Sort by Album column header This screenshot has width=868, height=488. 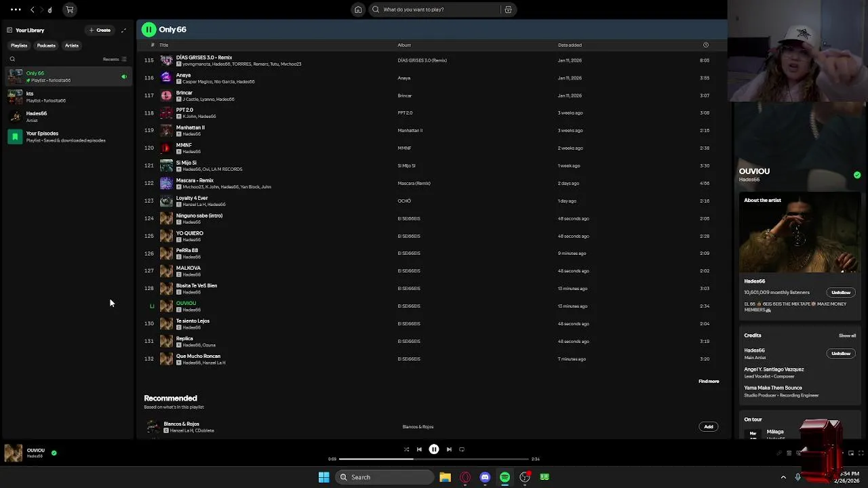[404, 45]
